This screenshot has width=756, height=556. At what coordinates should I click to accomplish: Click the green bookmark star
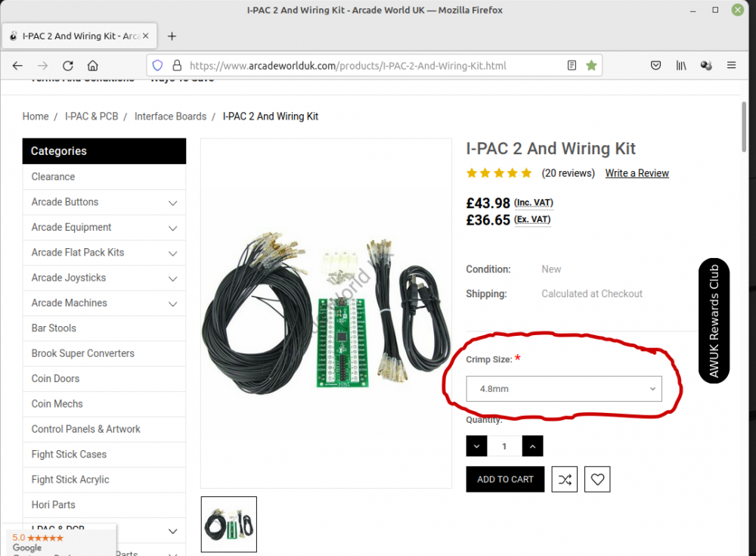pyautogui.click(x=591, y=65)
